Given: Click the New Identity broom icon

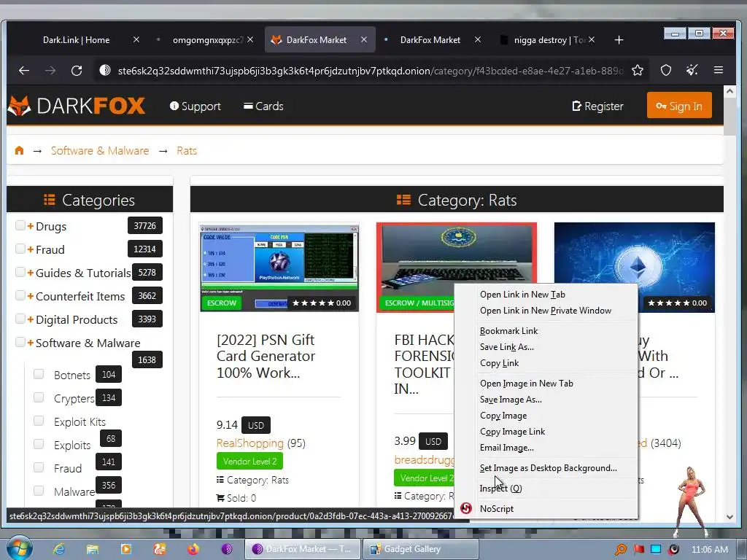Looking at the screenshot, I should point(692,71).
